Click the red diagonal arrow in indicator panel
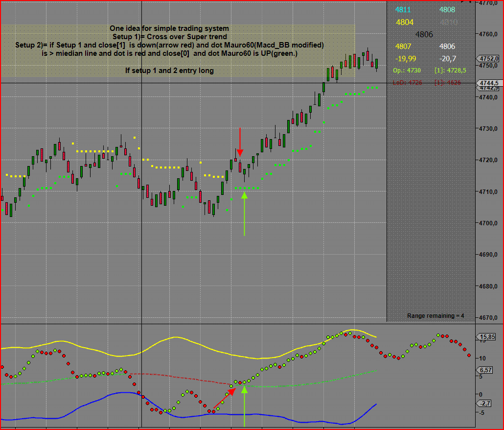The width and height of the screenshot is (504, 430). pyautogui.click(x=225, y=398)
